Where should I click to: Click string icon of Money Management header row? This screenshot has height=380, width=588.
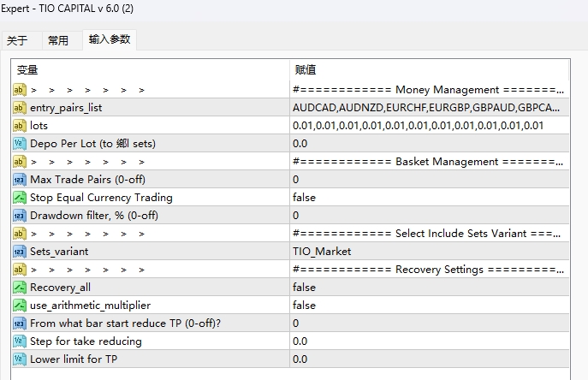pyautogui.click(x=19, y=90)
